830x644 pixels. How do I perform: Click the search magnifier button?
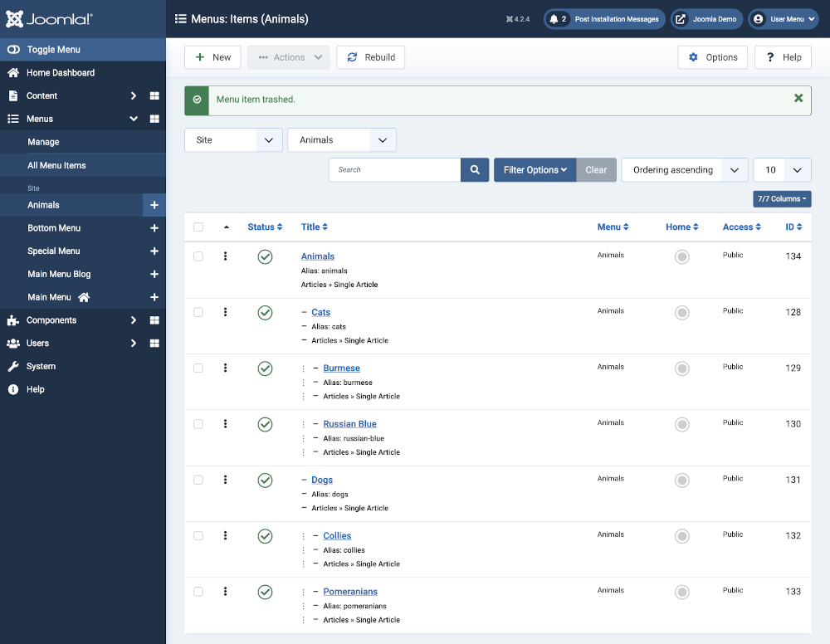[x=474, y=170]
